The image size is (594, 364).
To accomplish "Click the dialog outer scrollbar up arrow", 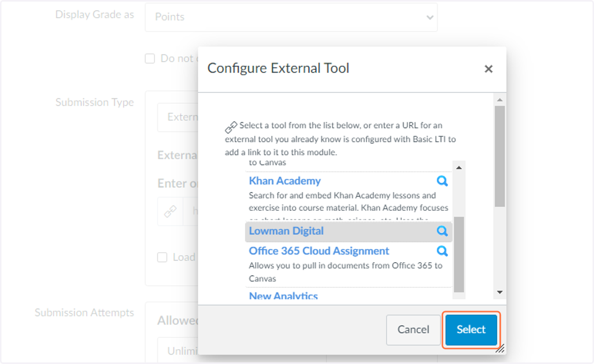I will pos(499,100).
